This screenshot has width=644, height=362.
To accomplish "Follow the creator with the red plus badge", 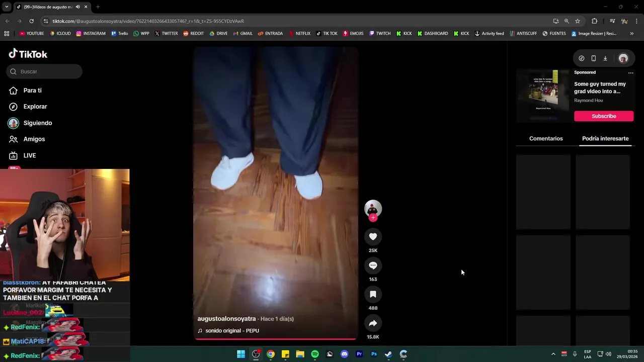I will click(373, 218).
